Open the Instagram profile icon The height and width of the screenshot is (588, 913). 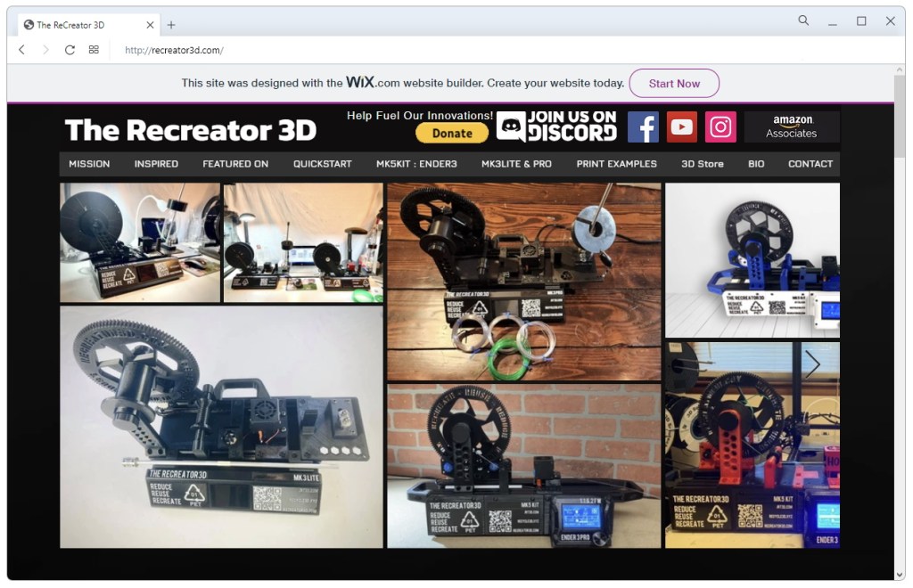[x=720, y=127]
